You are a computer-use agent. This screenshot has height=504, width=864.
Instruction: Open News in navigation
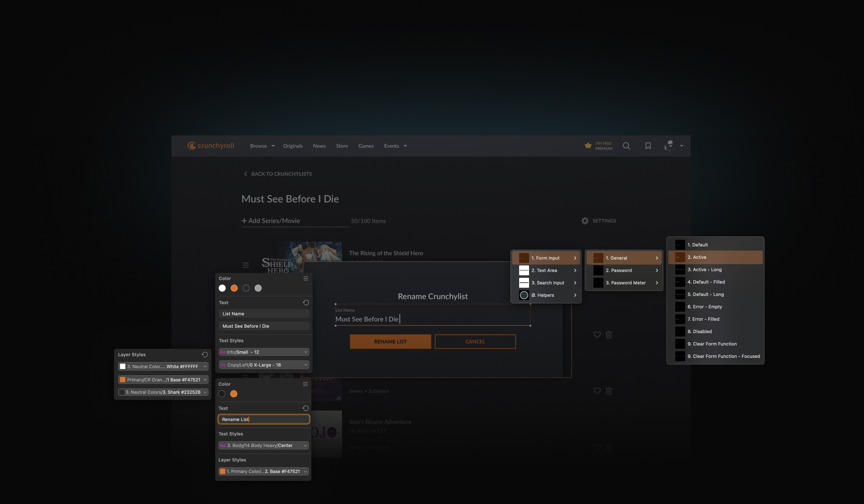(x=319, y=146)
